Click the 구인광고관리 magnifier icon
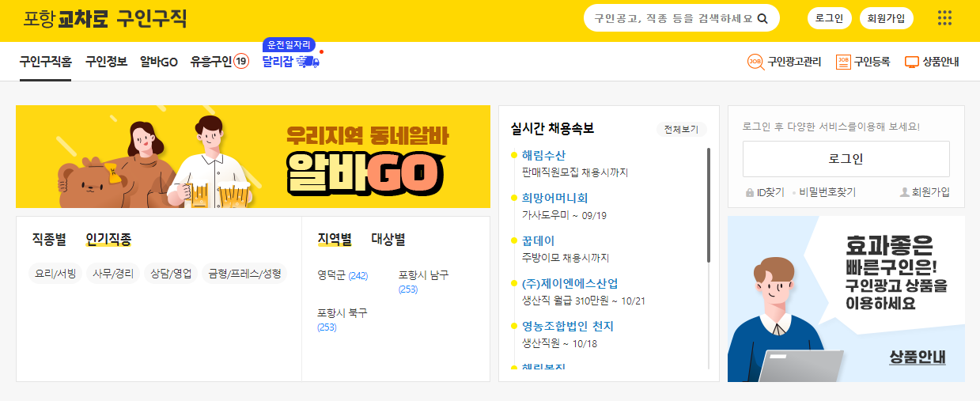The image size is (980, 401). pyautogui.click(x=755, y=62)
